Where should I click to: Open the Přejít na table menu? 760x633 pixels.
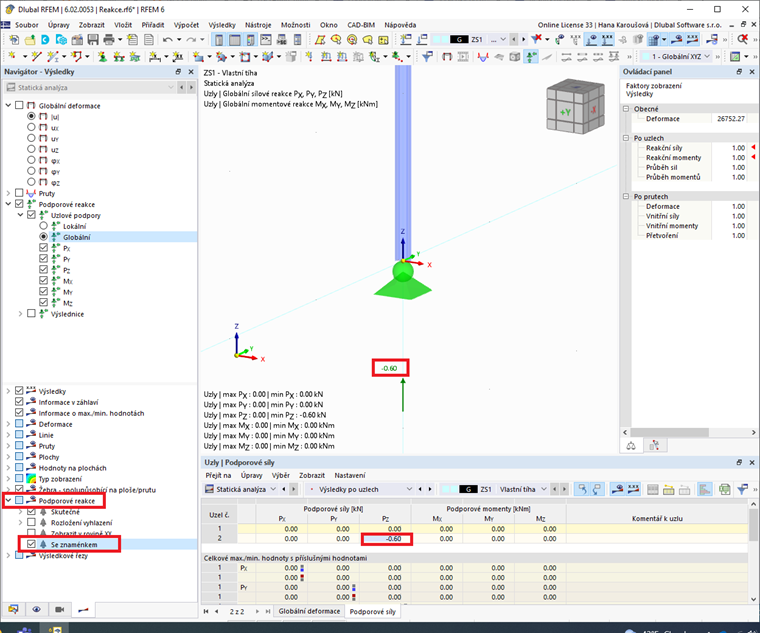click(x=218, y=475)
